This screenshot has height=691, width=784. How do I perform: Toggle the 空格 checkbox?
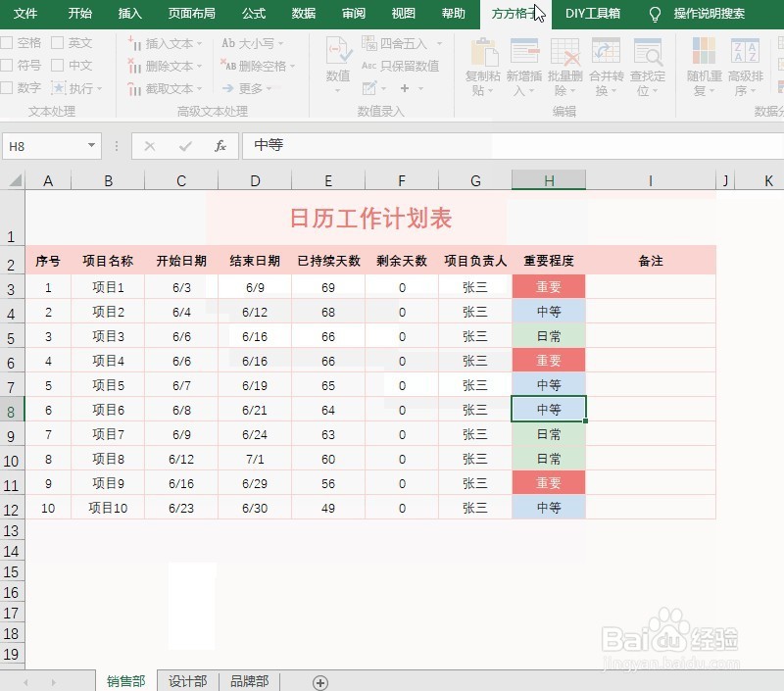pos(7,42)
